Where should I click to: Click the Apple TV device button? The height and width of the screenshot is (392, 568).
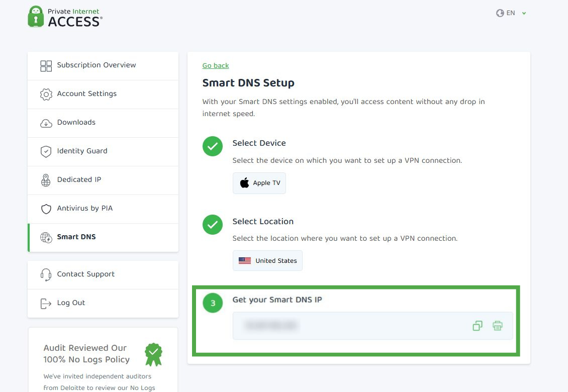click(259, 183)
